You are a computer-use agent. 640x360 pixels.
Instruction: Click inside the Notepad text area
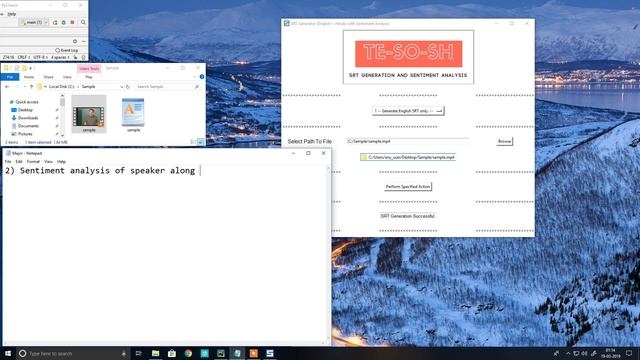(x=164, y=253)
